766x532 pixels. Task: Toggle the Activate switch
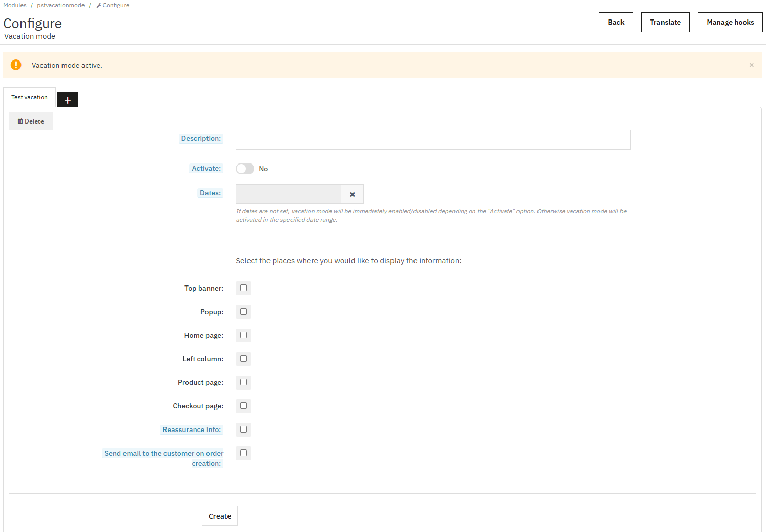(x=245, y=169)
